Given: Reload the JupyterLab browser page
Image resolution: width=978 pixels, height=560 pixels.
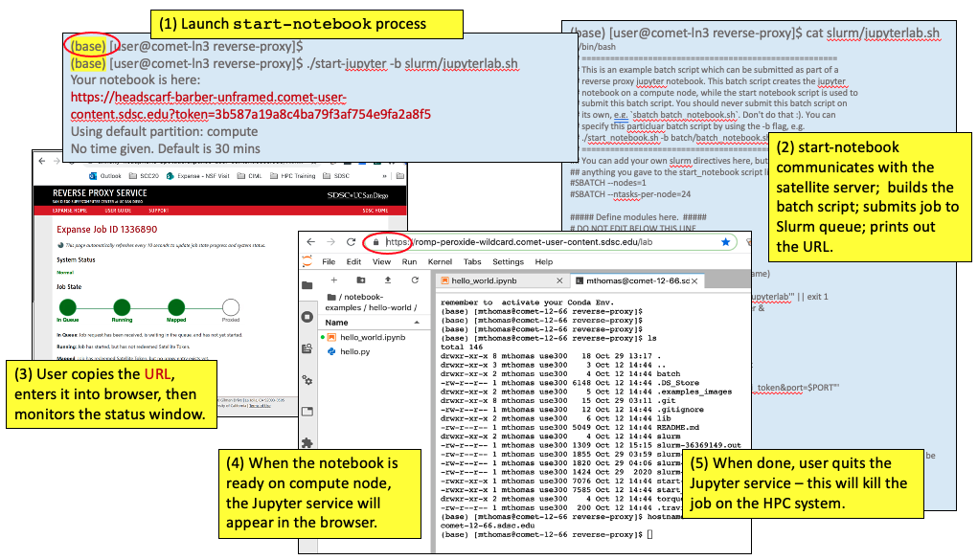Looking at the screenshot, I should 352,242.
